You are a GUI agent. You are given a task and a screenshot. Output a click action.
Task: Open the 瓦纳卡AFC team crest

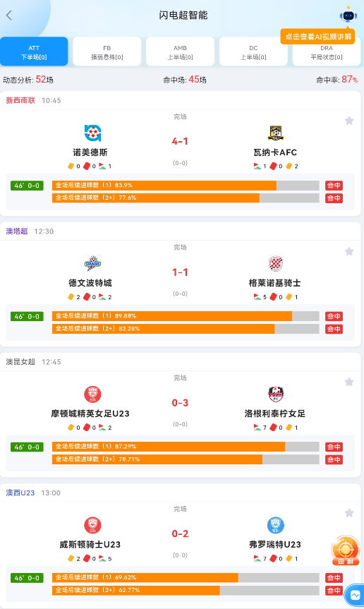276,133
